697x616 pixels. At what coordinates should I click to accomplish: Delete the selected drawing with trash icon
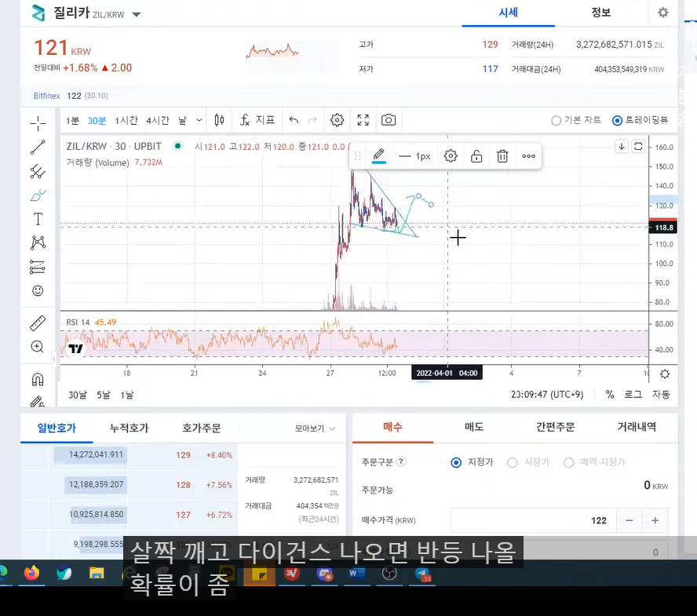502,156
